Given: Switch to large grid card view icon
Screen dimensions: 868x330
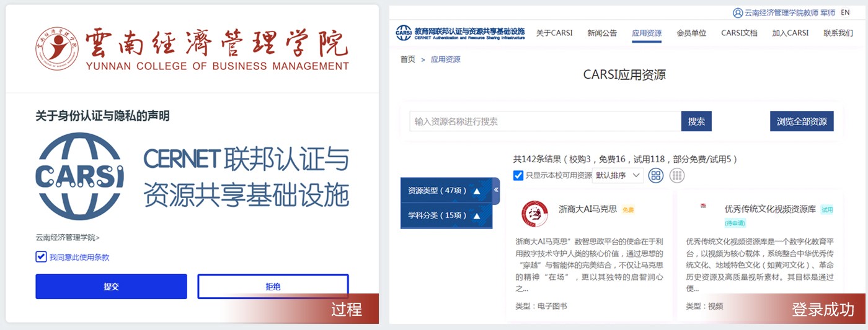Looking at the screenshot, I should point(655,175).
